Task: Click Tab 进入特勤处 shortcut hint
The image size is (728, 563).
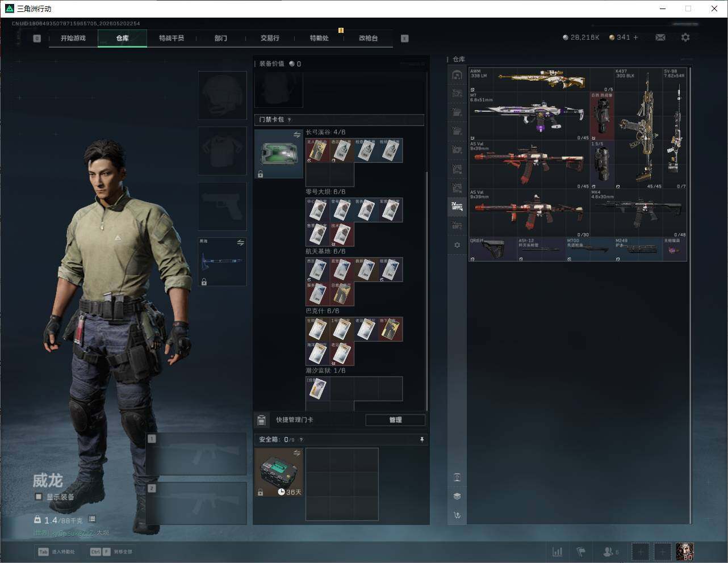Action: (x=57, y=552)
